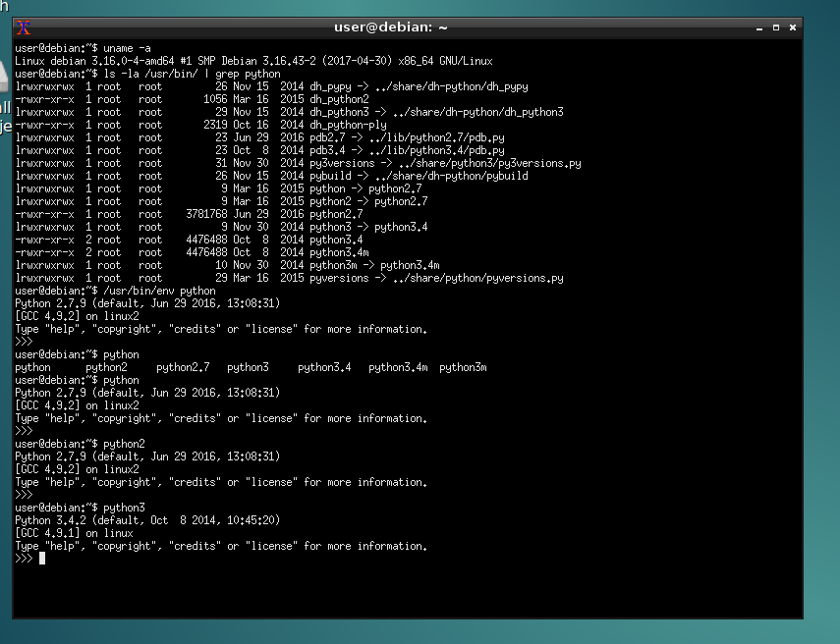Select the pdb2.7 symlink row
The image size is (840, 644).
[x=259, y=137]
